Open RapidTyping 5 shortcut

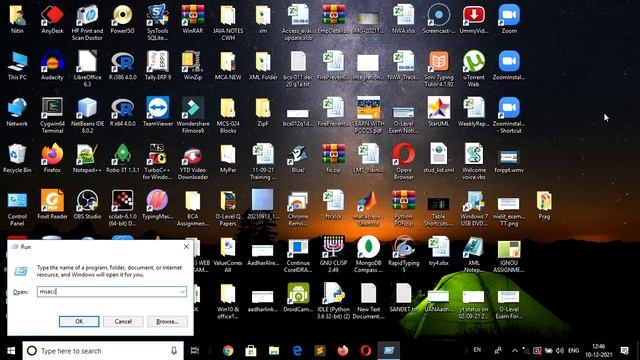coord(403,255)
